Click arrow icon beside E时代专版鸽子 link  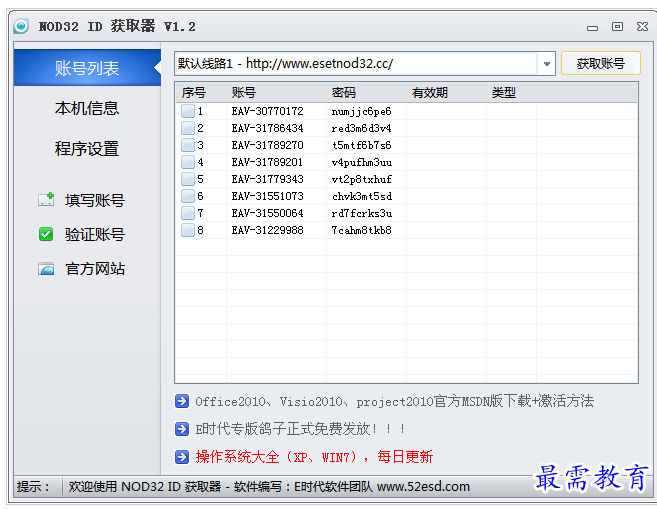pos(182,429)
